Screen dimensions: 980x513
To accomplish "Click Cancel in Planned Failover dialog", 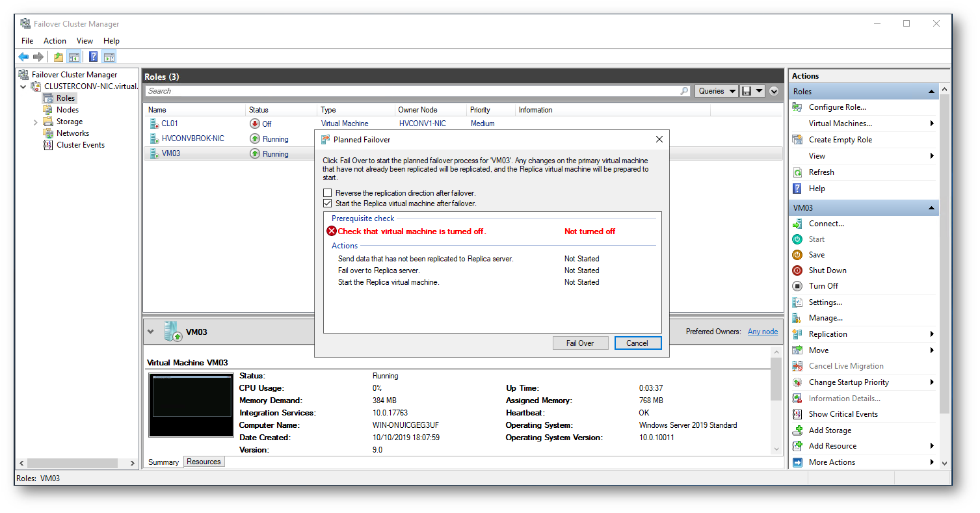I will click(637, 343).
